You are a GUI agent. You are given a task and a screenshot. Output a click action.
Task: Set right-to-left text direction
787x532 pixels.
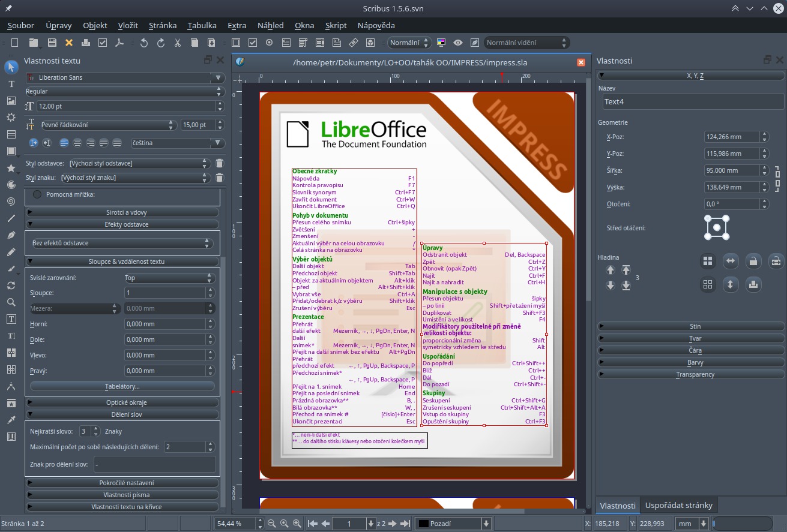coord(47,143)
